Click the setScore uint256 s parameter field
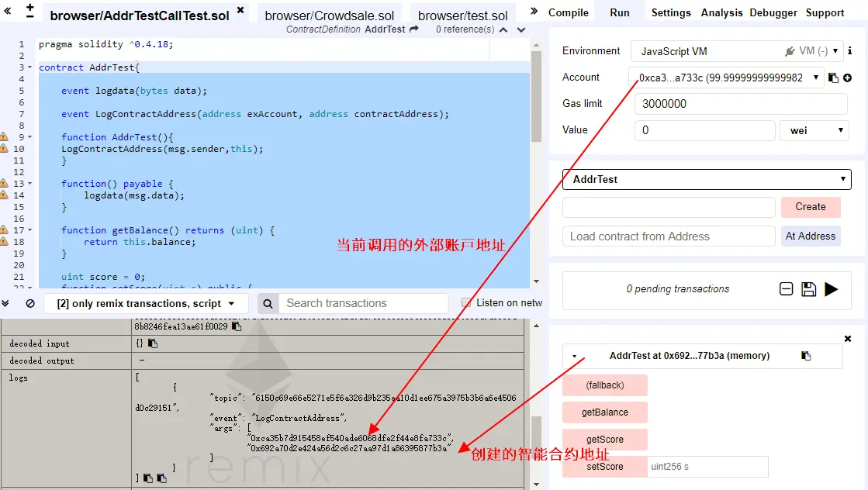The image size is (868, 490). coord(707,466)
